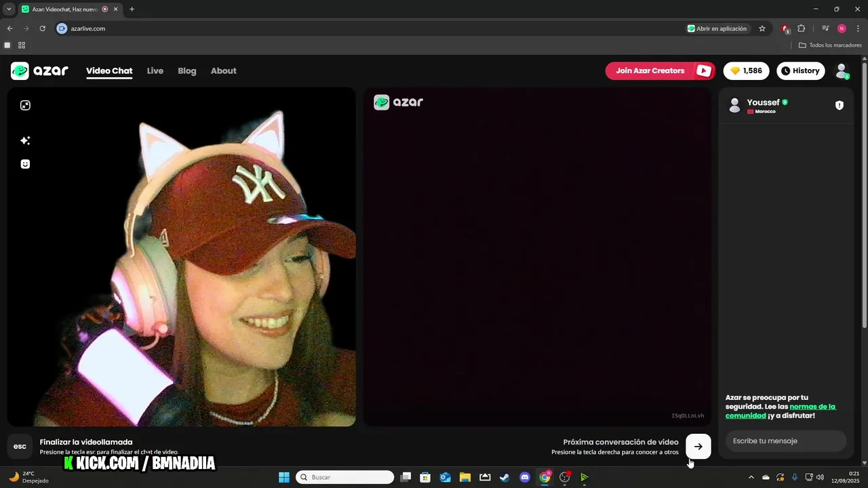Image resolution: width=868 pixels, height=488 pixels.
Task: Open weather widget 24°C Despejado
Action: point(28,477)
